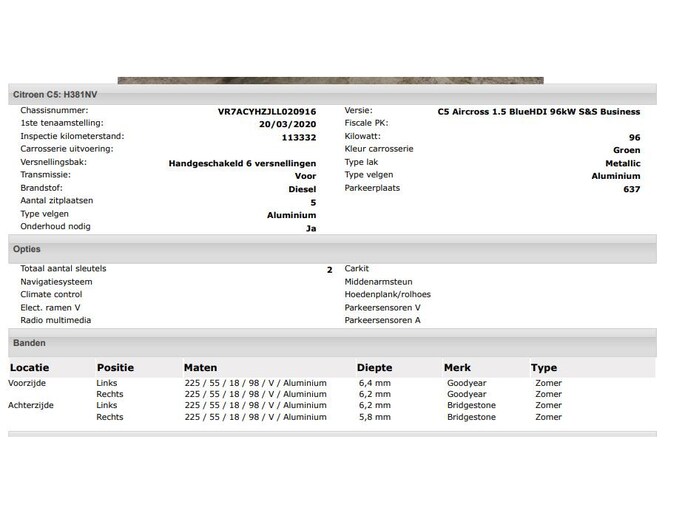This screenshot has width=685, height=513.
Task: Click the mileage value 113332
Action: 298,137
